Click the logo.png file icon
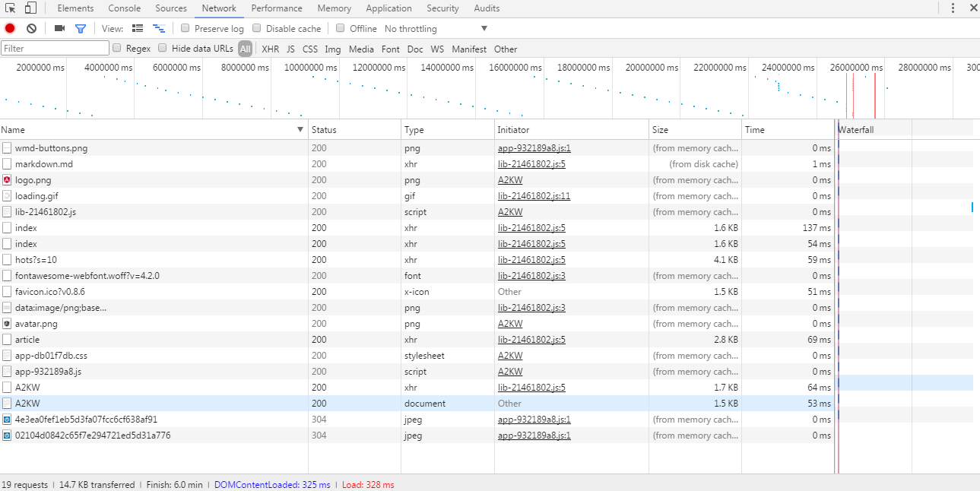The height and width of the screenshot is (491, 980). [7, 180]
